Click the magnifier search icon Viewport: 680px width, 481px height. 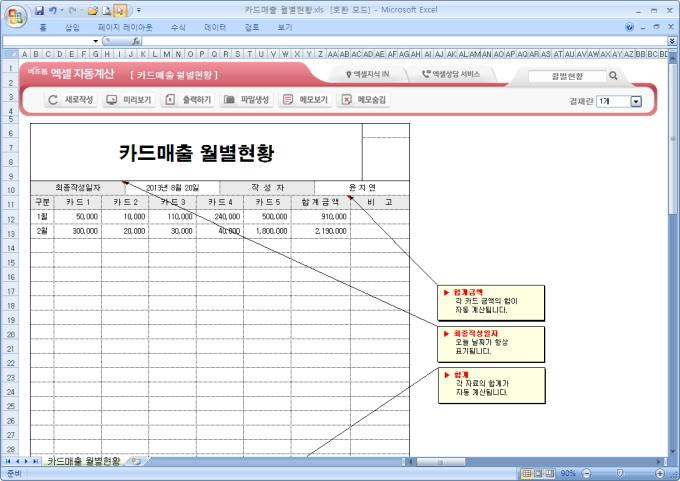click(x=613, y=75)
